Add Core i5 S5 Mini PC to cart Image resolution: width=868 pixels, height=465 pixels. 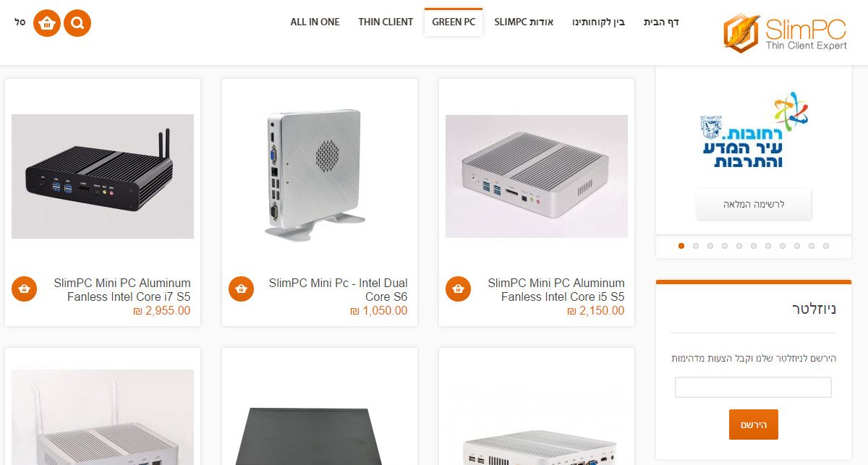pos(458,289)
